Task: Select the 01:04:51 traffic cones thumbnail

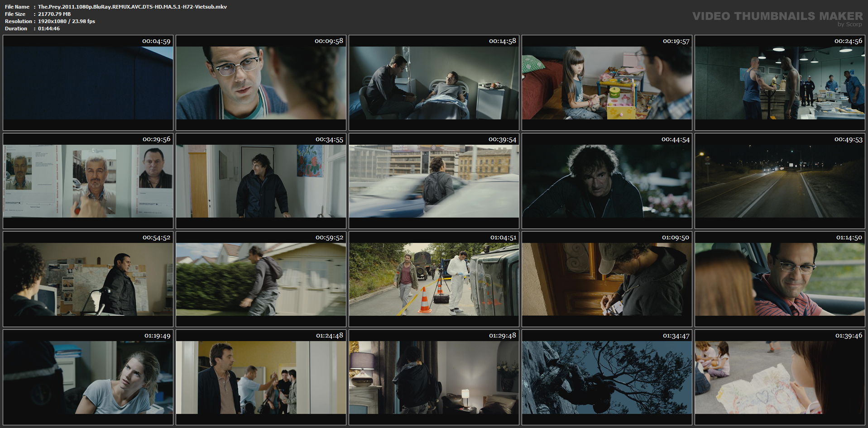Action: [x=434, y=279]
